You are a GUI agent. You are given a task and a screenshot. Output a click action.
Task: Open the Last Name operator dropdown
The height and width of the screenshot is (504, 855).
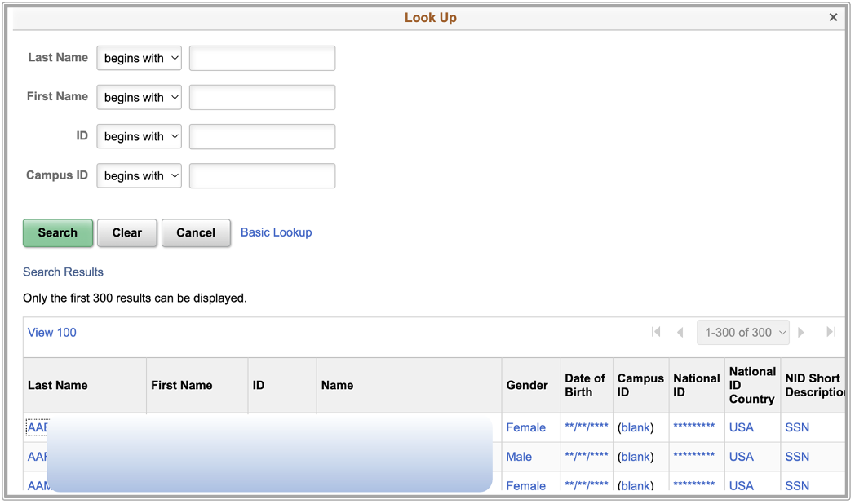(x=140, y=59)
